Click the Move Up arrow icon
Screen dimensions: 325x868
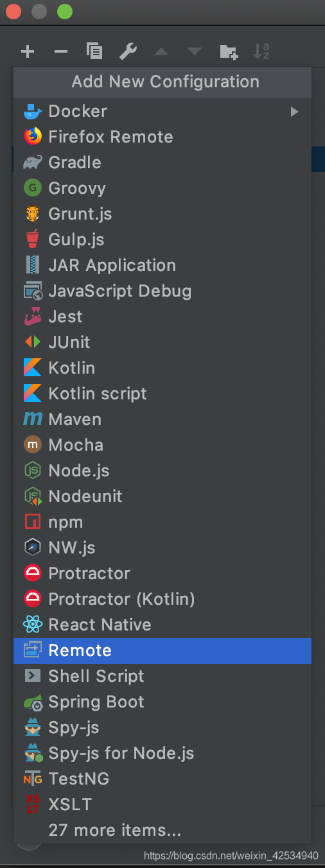point(161,52)
